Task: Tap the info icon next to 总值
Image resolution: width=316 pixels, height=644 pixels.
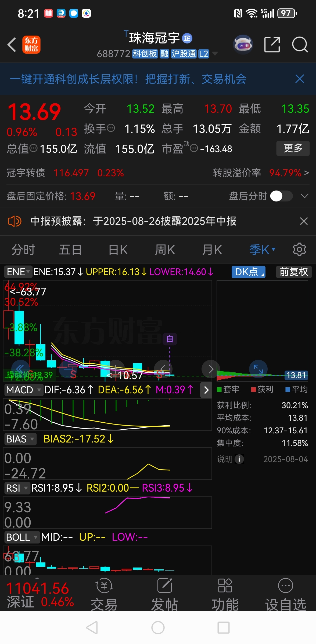Action: point(33,148)
